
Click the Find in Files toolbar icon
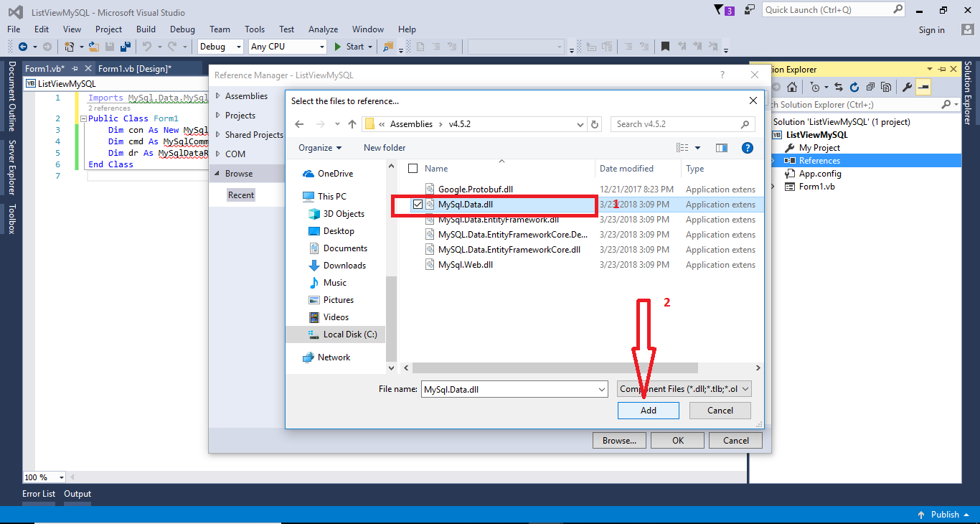[388, 47]
